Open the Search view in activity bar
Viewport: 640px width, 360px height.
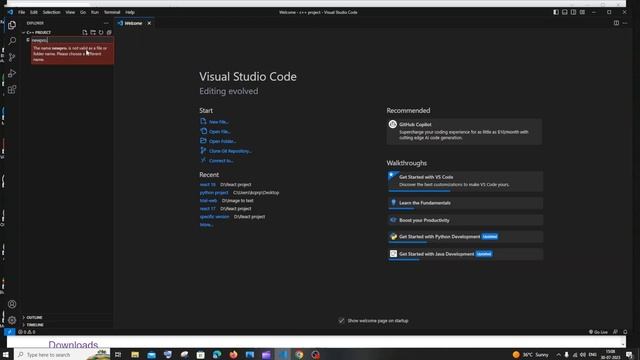(12, 41)
